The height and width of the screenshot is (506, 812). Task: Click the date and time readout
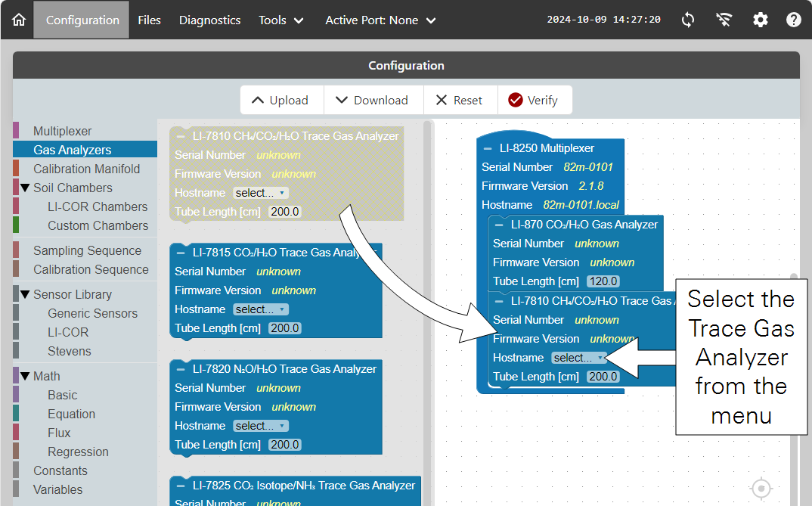[604, 20]
